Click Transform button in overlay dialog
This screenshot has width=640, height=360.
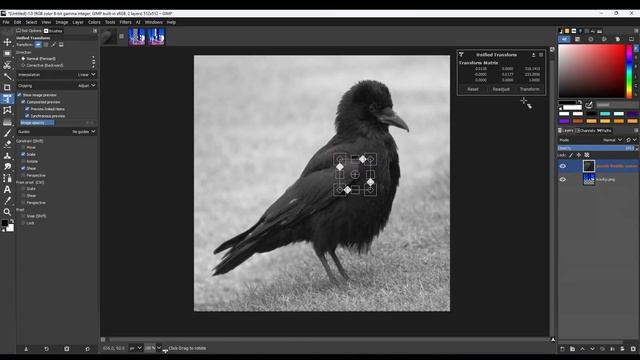[x=529, y=89]
